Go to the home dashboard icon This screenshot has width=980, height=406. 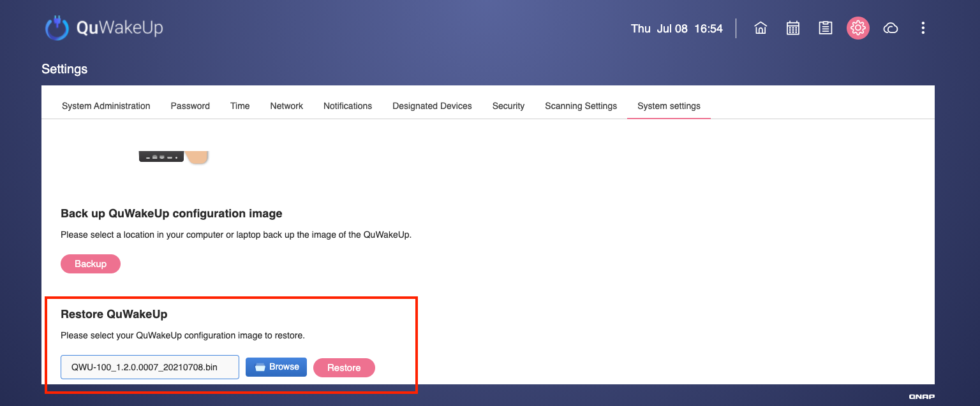pos(761,28)
